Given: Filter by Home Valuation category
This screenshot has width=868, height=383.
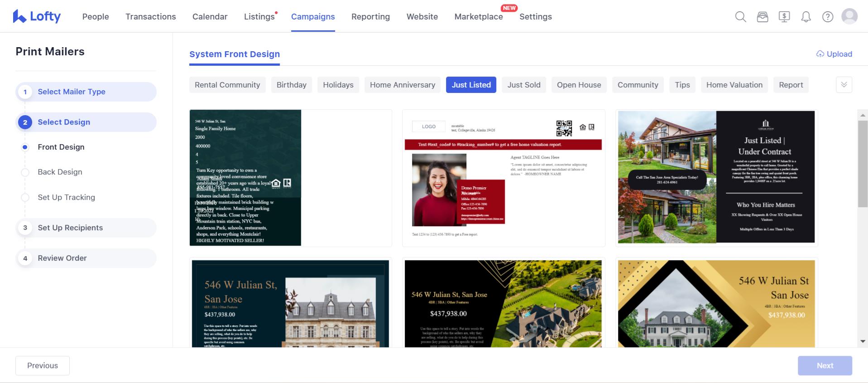Looking at the screenshot, I should click(734, 85).
